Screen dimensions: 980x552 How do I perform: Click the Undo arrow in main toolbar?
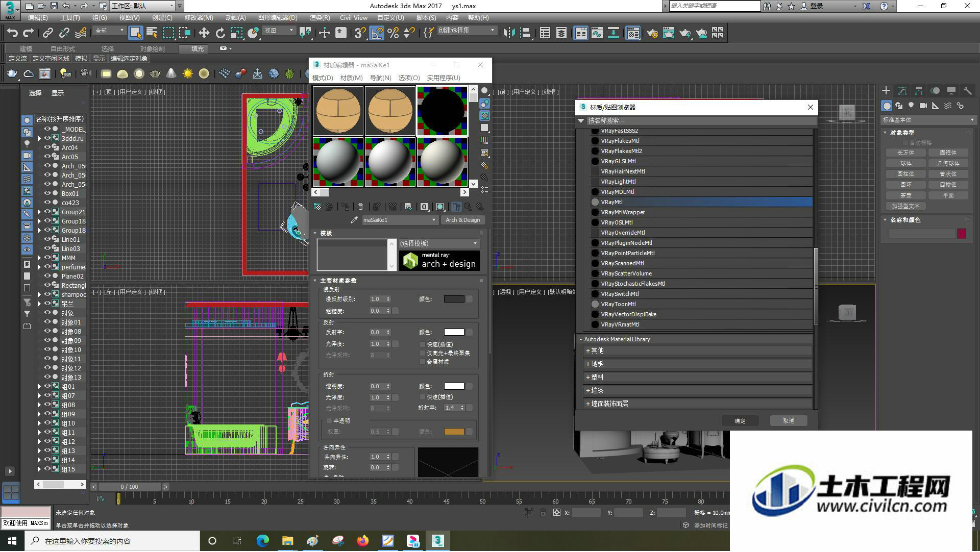(12, 33)
